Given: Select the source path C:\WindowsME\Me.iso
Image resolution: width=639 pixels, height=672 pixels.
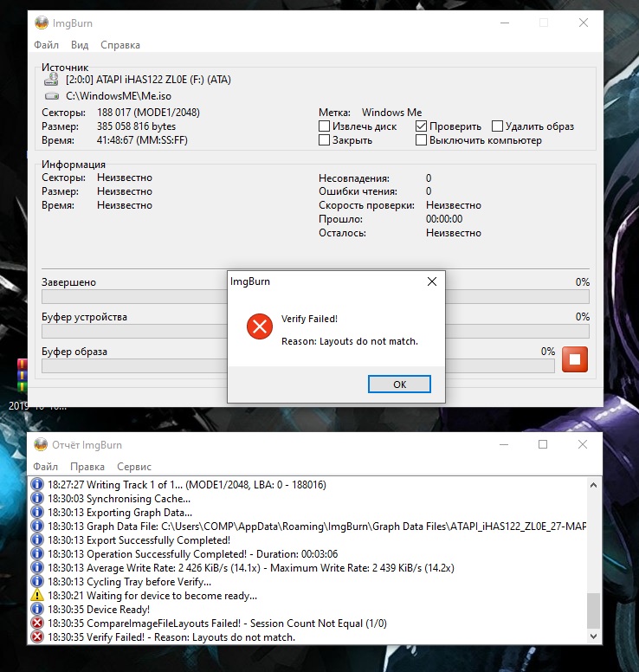Looking at the screenshot, I should pyautogui.click(x=119, y=96).
